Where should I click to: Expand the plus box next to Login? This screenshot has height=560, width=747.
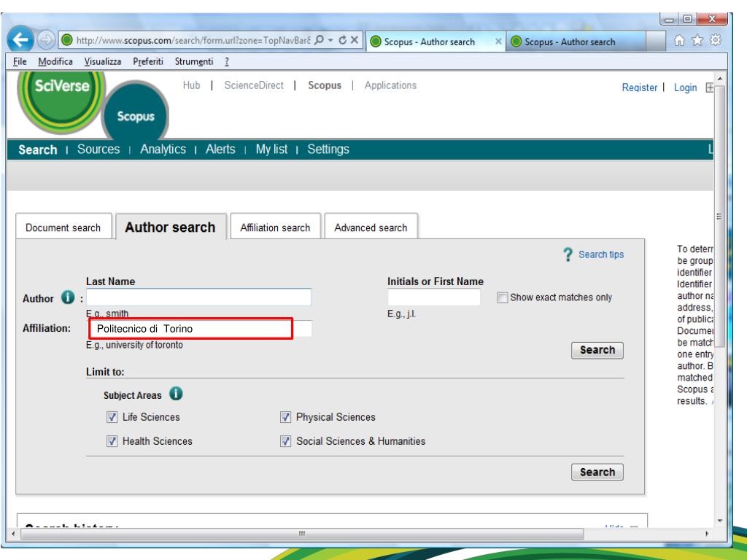710,87
